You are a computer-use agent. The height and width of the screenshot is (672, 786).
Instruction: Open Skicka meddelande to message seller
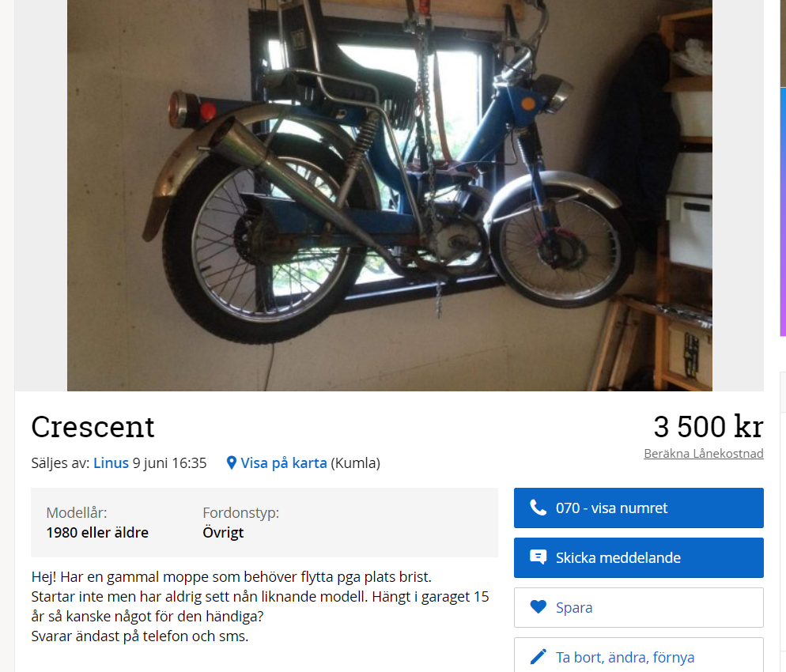[x=639, y=557]
